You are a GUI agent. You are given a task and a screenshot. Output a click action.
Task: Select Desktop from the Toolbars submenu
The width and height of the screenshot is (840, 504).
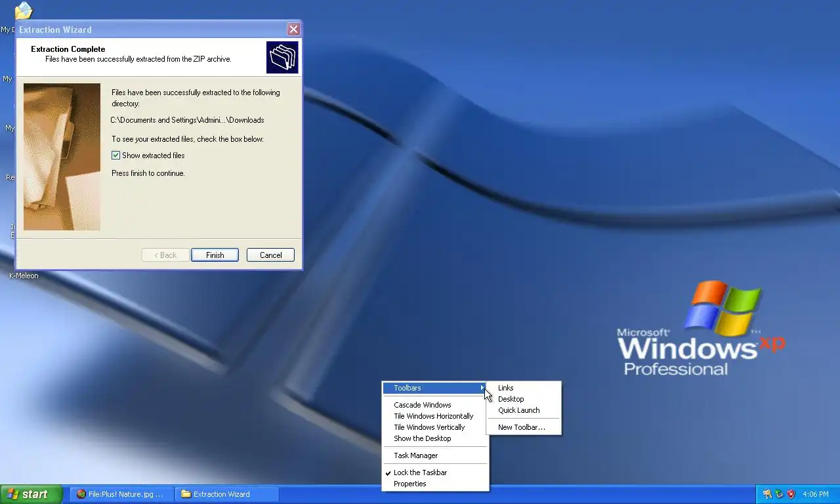523,399
